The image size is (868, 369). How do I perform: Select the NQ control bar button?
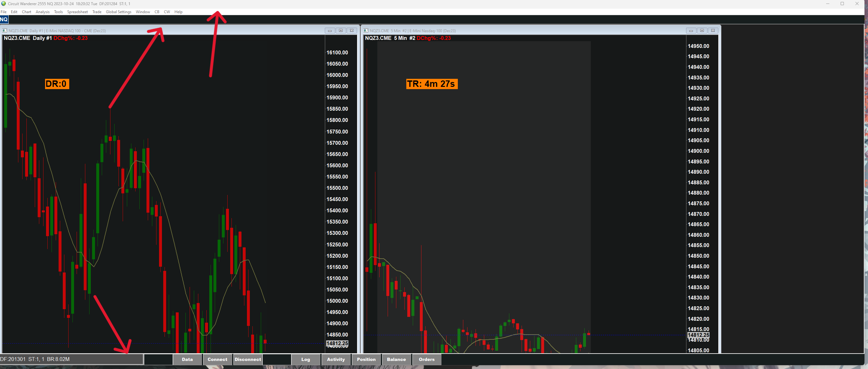[x=4, y=20]
